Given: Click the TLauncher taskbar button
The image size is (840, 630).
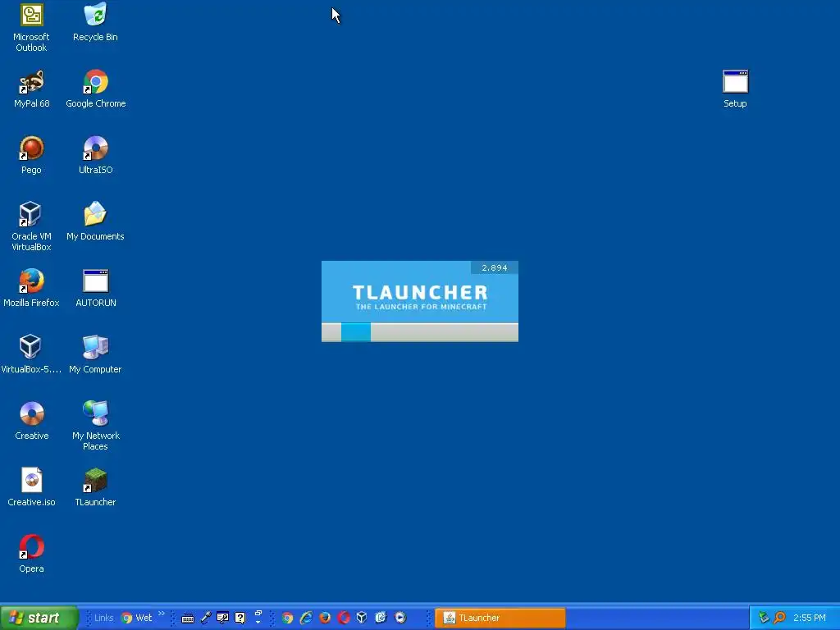Looking at the screenshot, I should point(500,618).
